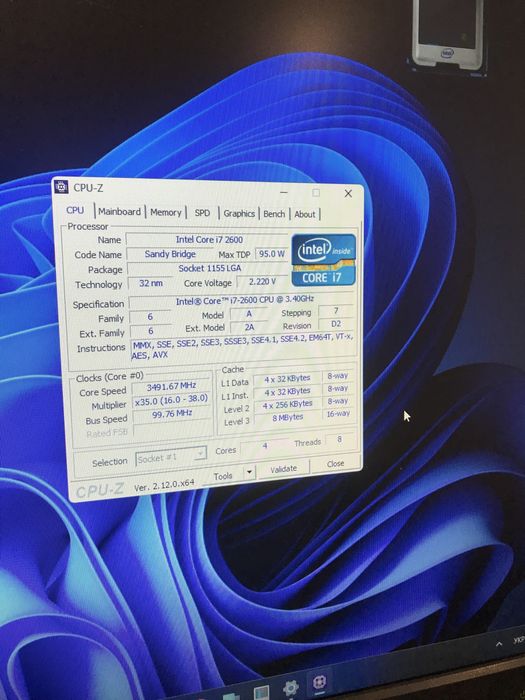The width and height of the screenshot is (525, 700).
Task: Click the 32 nm technology value
Action: tap(150, 283)
